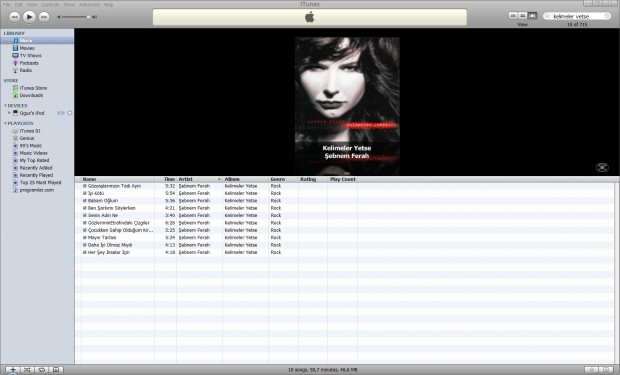Open the Advanced menu
The height and width of the screenshot is (375, 620).
pos(89,5)
